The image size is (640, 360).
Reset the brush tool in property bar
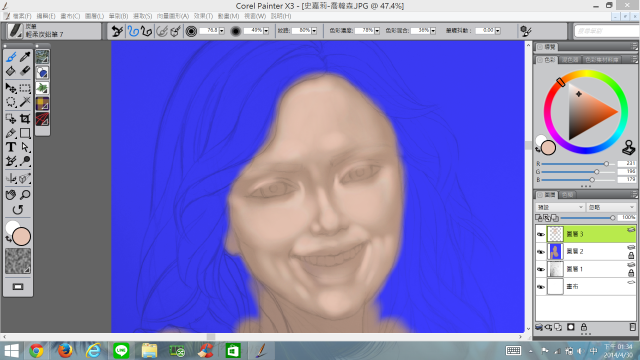pyautogui.click(x=118, y=31)
